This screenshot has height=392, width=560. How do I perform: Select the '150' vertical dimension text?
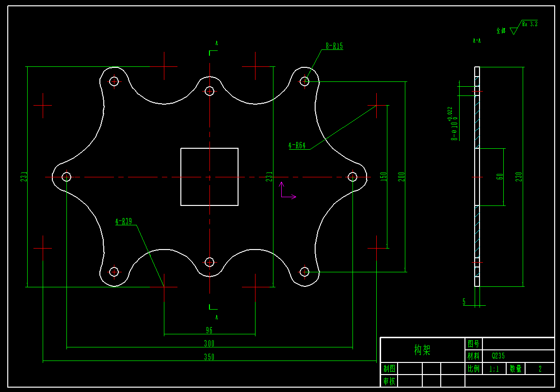(x=384, y=177)
